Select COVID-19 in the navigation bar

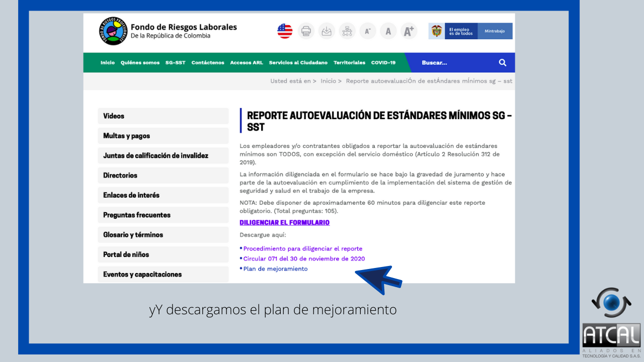click(x=383, y=63)
